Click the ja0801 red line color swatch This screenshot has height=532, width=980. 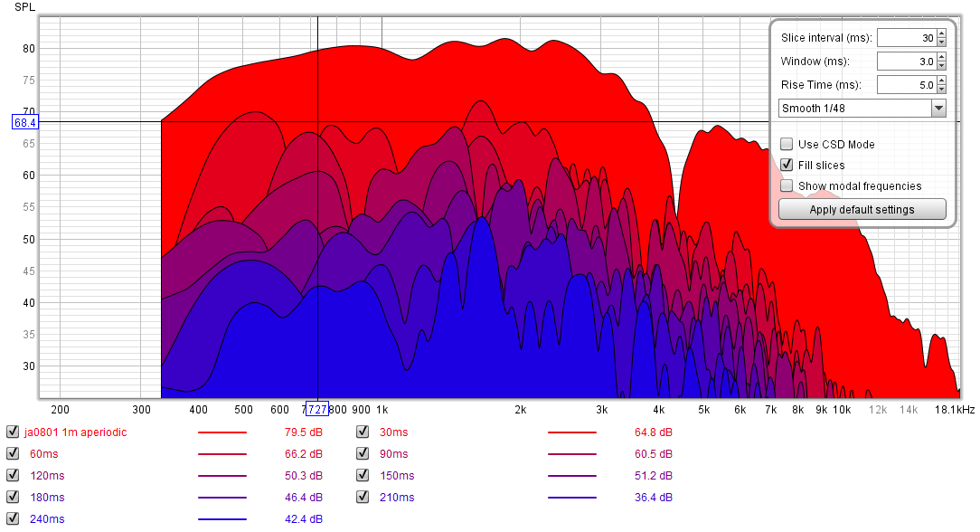[x=221, y=432]
